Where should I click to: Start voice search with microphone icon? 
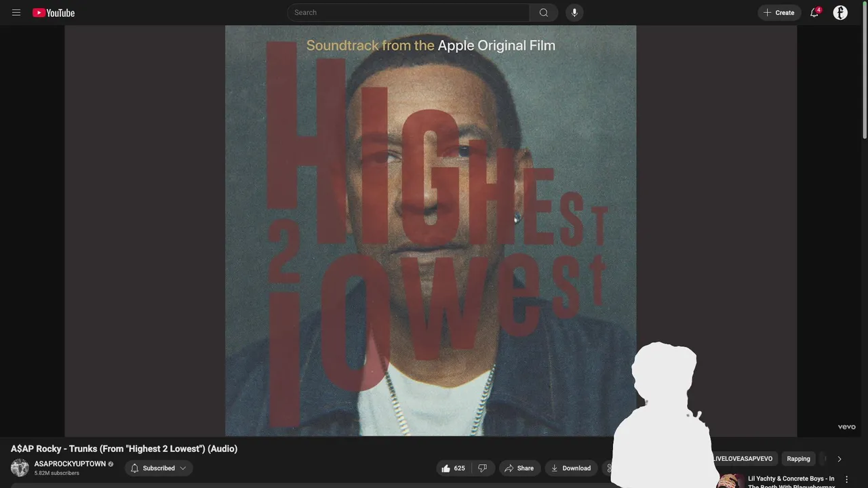(574, 12)
